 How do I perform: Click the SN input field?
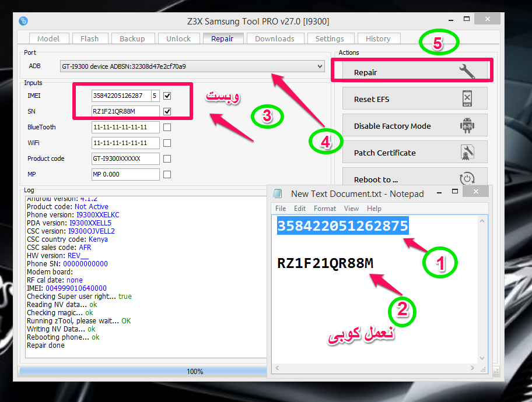pos(125,111)
